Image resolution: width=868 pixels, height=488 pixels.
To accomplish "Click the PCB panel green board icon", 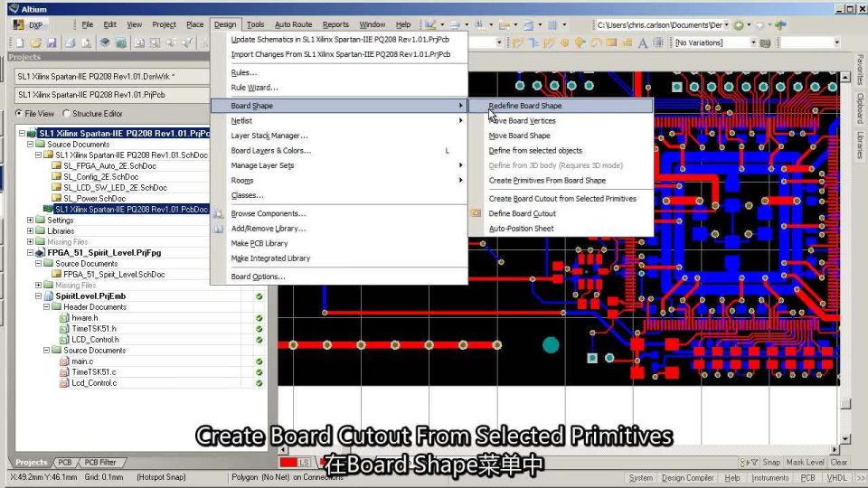I will (121, 42).
